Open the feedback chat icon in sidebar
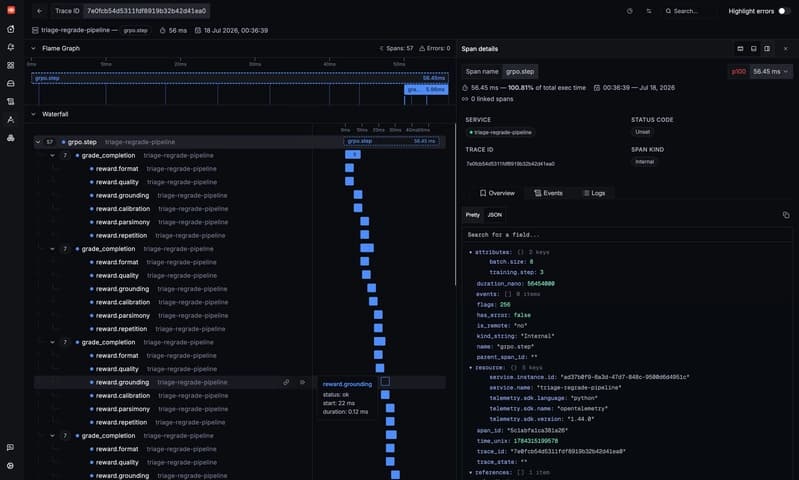 point(11,447)
